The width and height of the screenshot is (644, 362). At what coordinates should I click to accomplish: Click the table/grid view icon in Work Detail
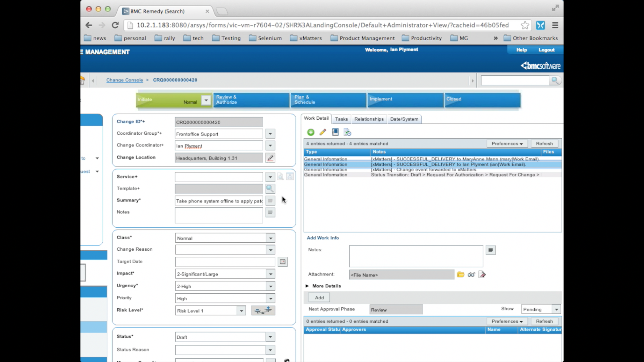click(x=335, y=132)
